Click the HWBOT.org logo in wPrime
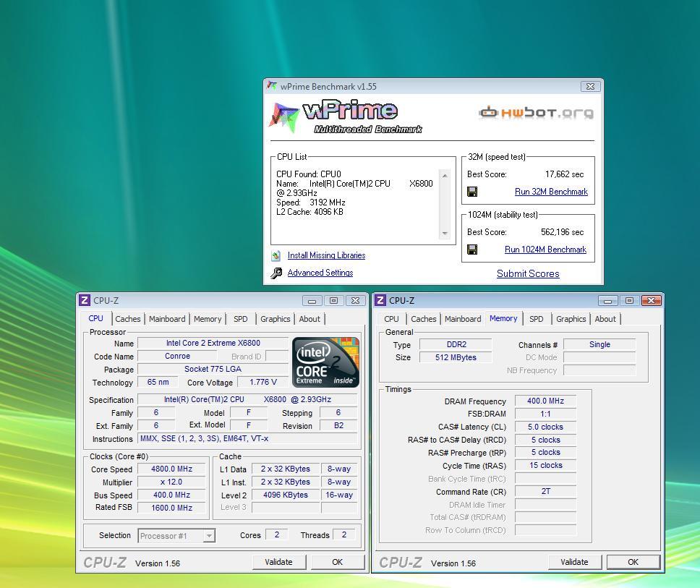 [536, 113]
